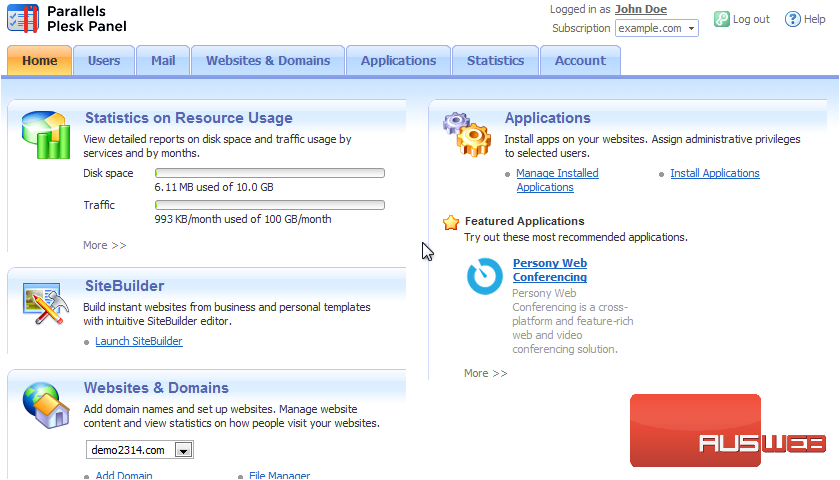Open the Subscription example.com dropdown

(x=657, y=28)
